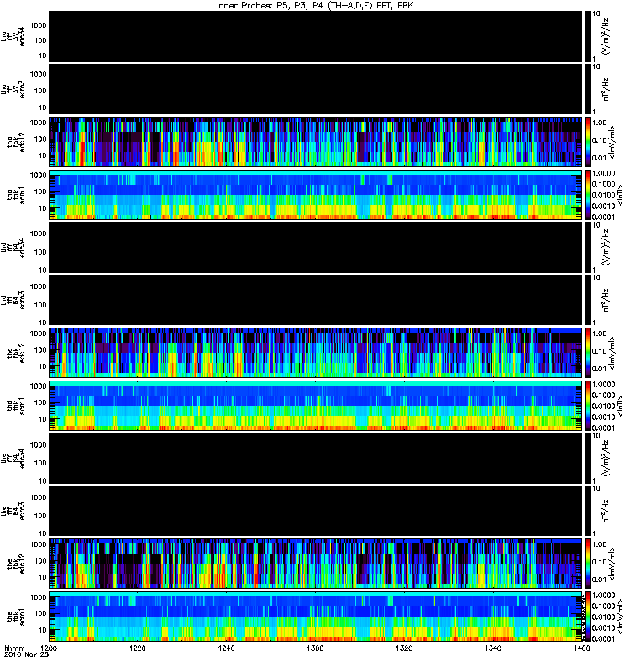Click the 'thd fff 64 edc34' panel label
Screen dimensions: 630x672
(x=13, y=248)
